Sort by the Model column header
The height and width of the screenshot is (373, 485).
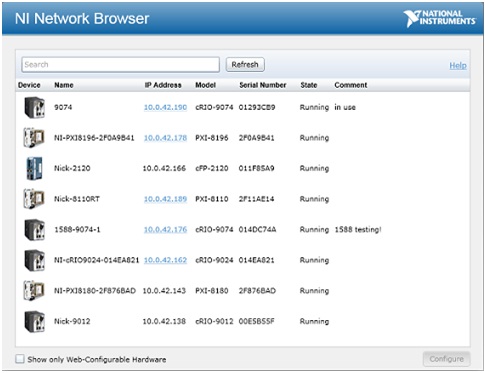click(205, 85)
